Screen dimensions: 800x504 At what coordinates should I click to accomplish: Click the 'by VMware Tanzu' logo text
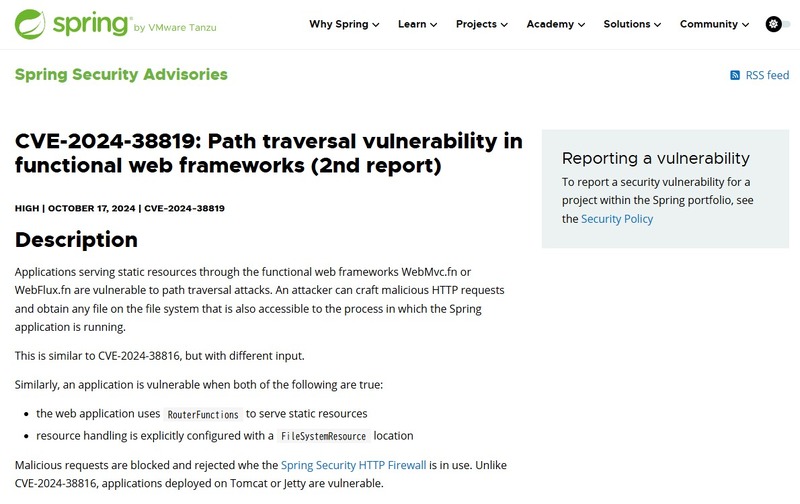coord(174,28)
